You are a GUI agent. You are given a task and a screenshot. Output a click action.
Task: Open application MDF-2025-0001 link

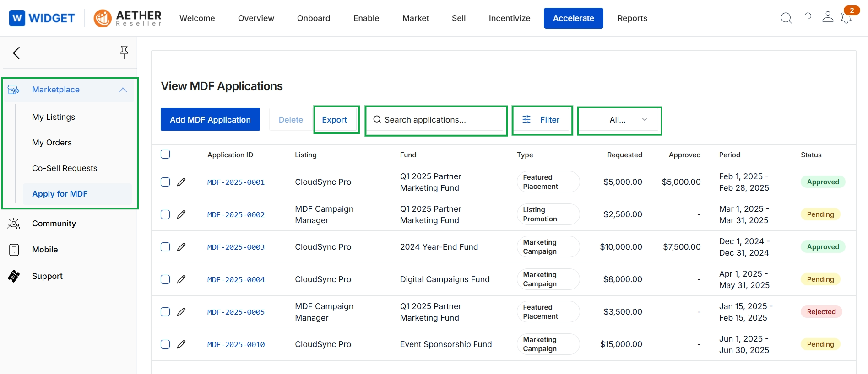(236, 182)
